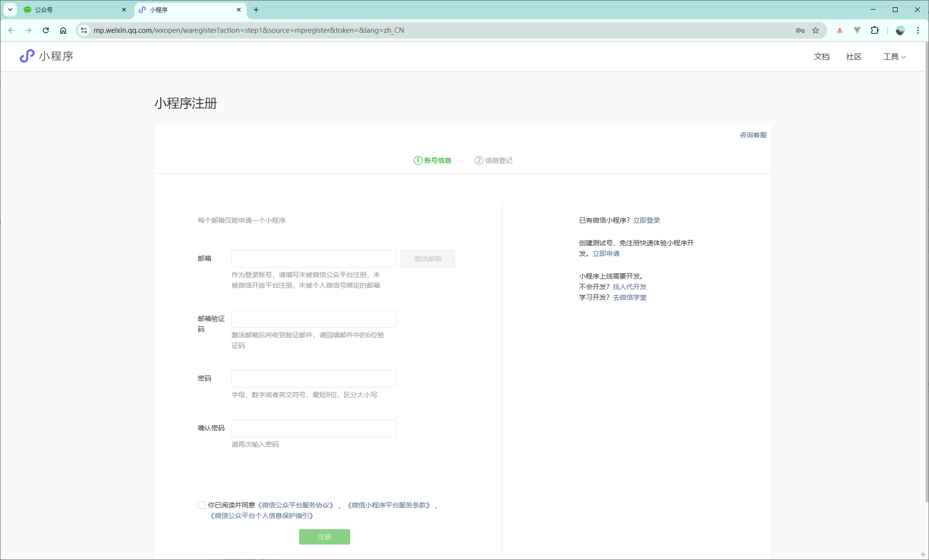Focus the 邮箱 input field

(x=314, y=259)
